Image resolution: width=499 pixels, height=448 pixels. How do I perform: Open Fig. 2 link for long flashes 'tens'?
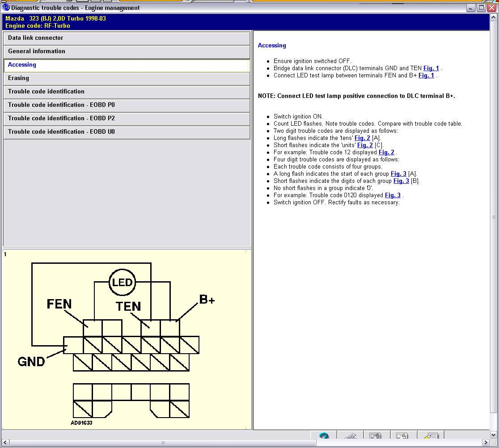(x=362, y=138)
